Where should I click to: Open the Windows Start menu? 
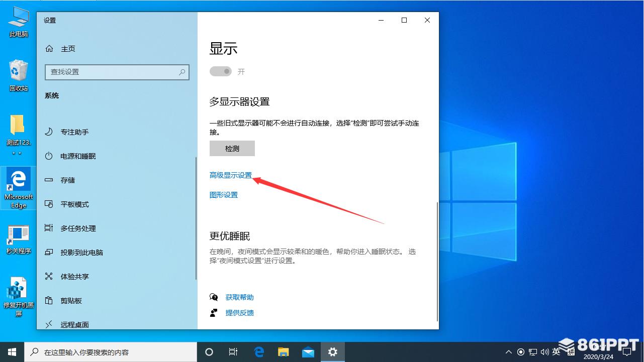(x=12, y=352)
